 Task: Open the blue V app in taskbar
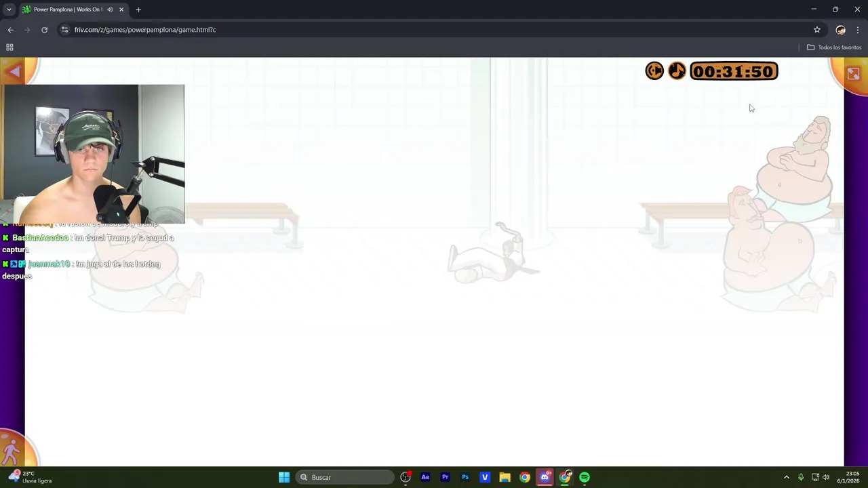coord(485,477)
